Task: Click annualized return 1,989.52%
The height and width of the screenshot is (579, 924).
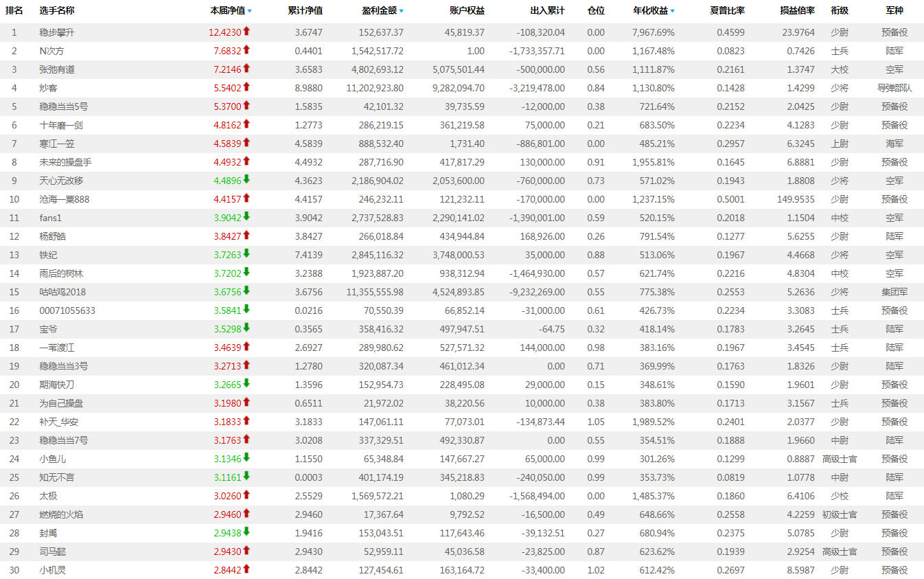Action: pyautogui.click(x=654, y=422)
